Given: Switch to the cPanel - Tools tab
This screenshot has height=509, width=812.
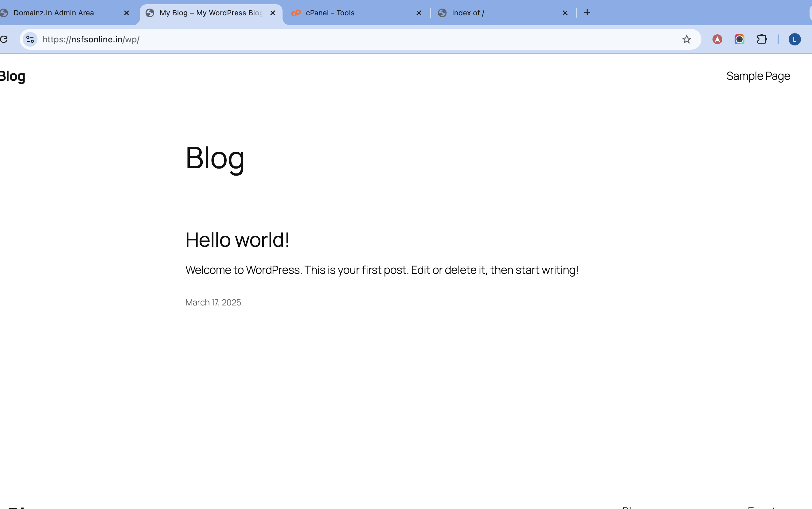Looking at the screenshot, I should 330,13.
